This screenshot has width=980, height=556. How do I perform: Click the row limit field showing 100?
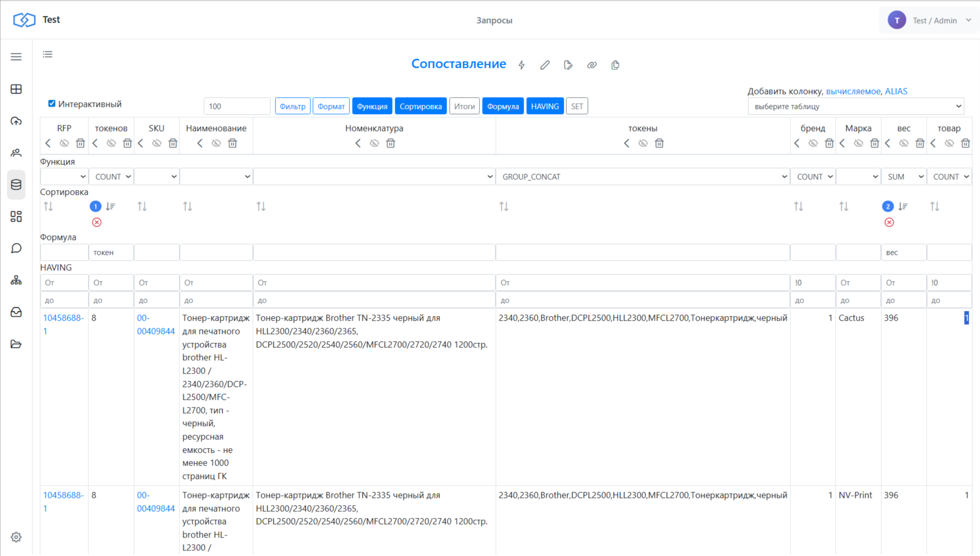coord(237,106)
